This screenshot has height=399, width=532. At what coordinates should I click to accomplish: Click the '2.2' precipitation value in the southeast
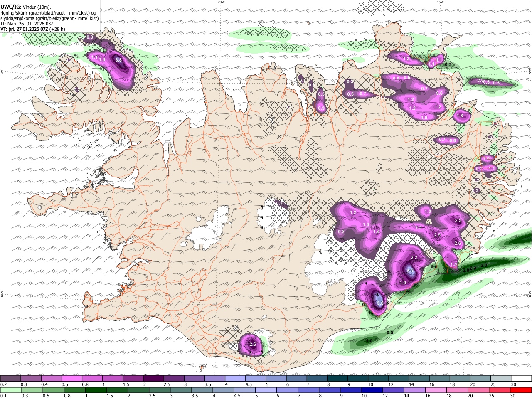point(414,258)
